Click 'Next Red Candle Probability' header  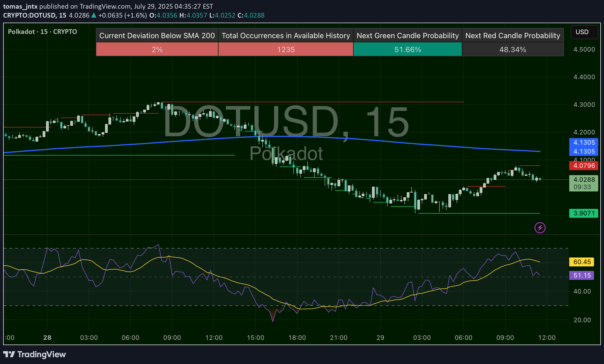[513, 36]
